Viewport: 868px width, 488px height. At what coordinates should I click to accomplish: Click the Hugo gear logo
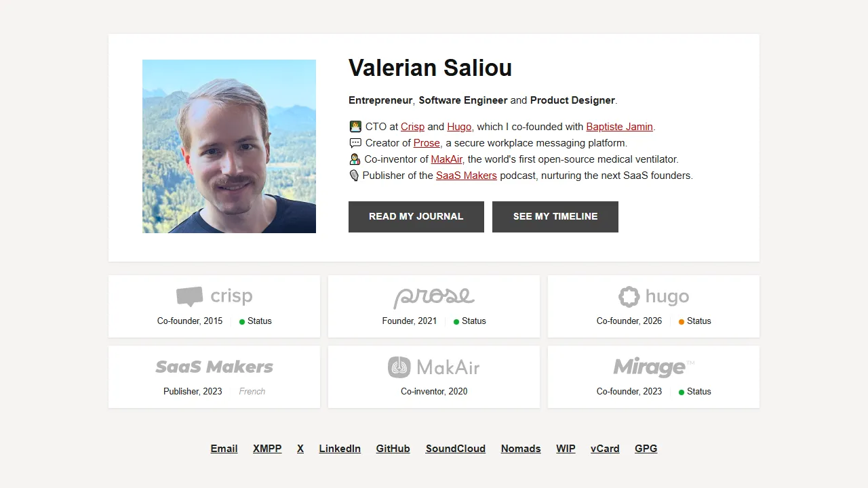tap(629, 296)
